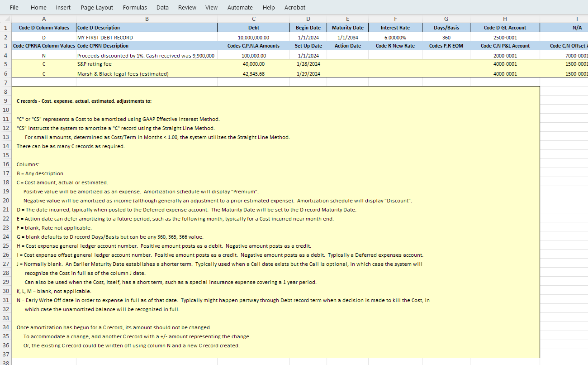Viewport: 588px width, 365px height.
Task: Select all cells with corner triangle
Action: (5, 19)
